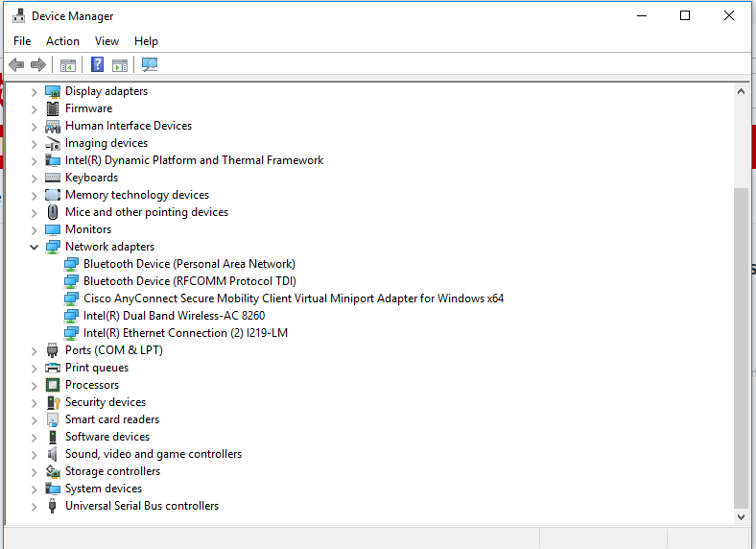Expand the Human Interface Devices node
756x549 pixels.
click(34, 127)
